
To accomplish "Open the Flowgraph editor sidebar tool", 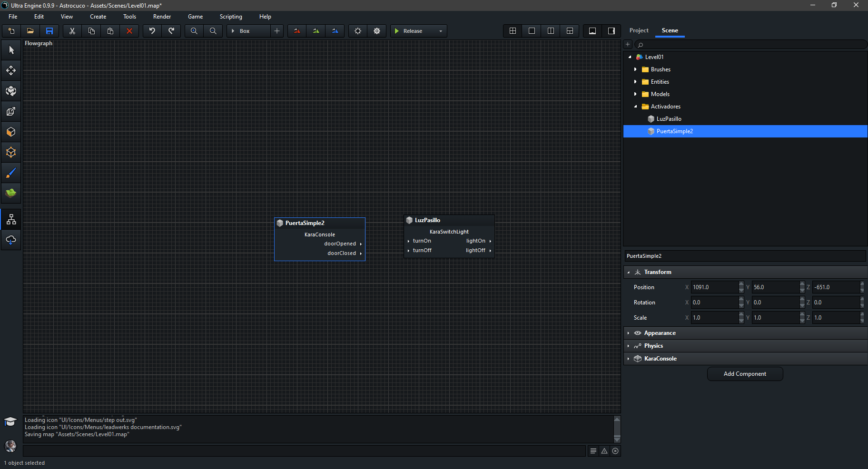I will coord(11,219).
